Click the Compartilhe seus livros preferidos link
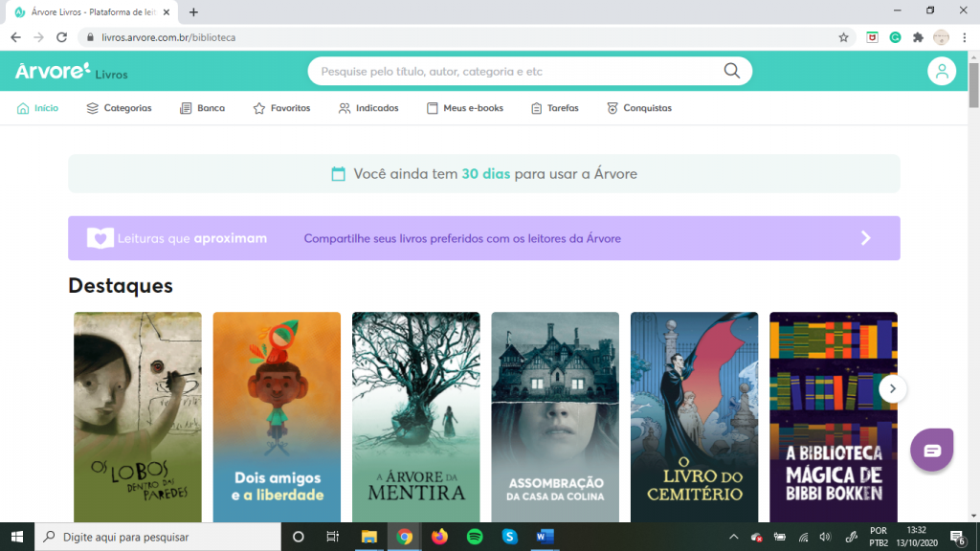The width and height of the screenshot is (980, 551). [462, 238]
